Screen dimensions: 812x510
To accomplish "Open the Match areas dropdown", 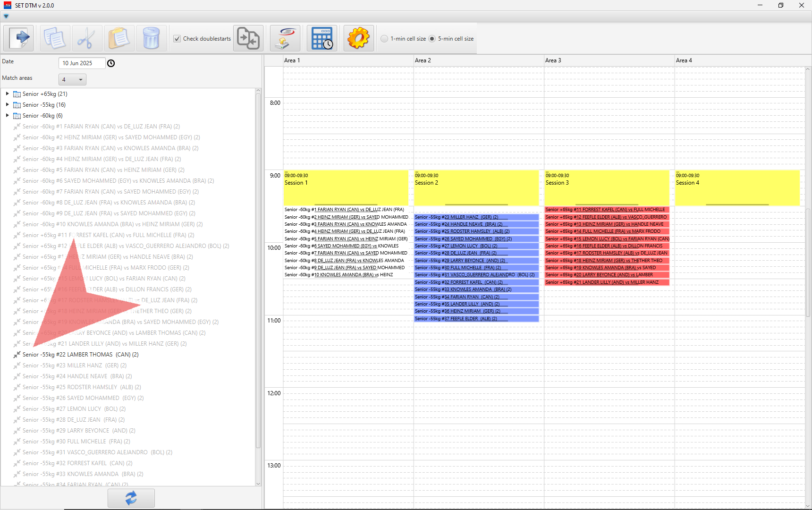I will [72, 80].
